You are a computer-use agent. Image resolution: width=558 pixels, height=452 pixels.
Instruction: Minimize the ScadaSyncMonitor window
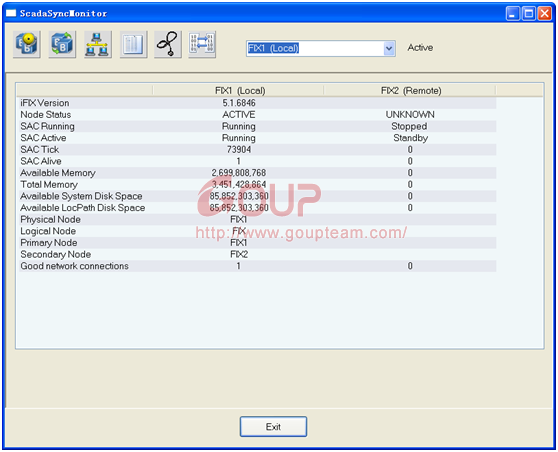tap(512, 14)
